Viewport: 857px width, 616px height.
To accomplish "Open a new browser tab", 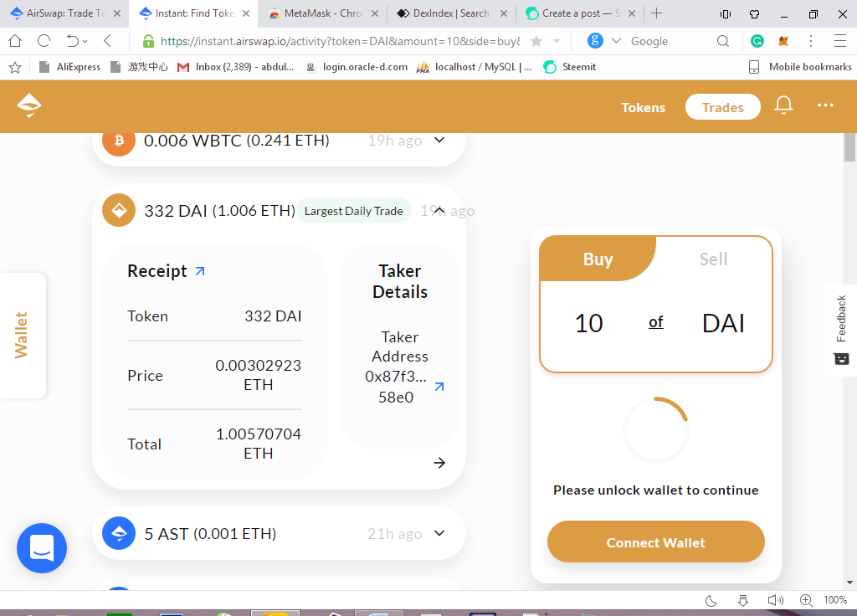I will pyautogui.click(x=656, y=13).
